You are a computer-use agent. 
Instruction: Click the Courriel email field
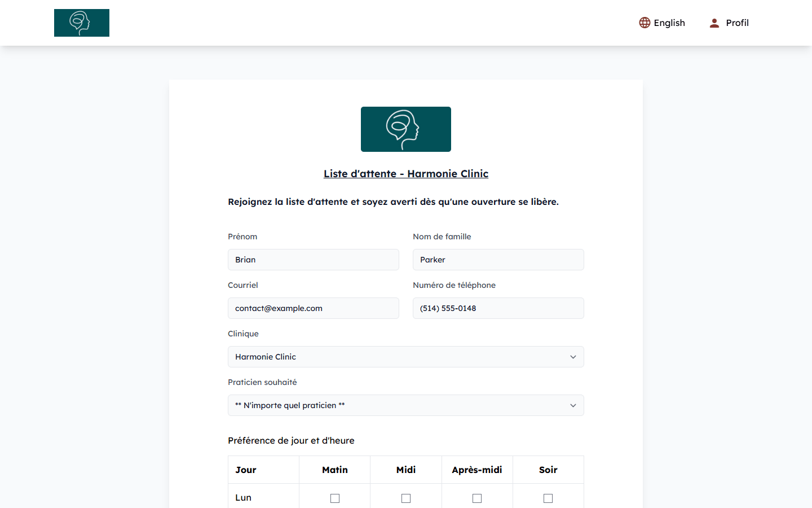[x=314, y=308]
